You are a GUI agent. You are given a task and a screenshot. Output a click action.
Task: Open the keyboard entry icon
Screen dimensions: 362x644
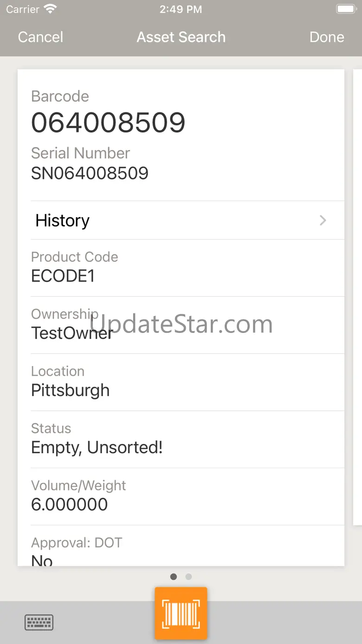(x=39, y=622)
